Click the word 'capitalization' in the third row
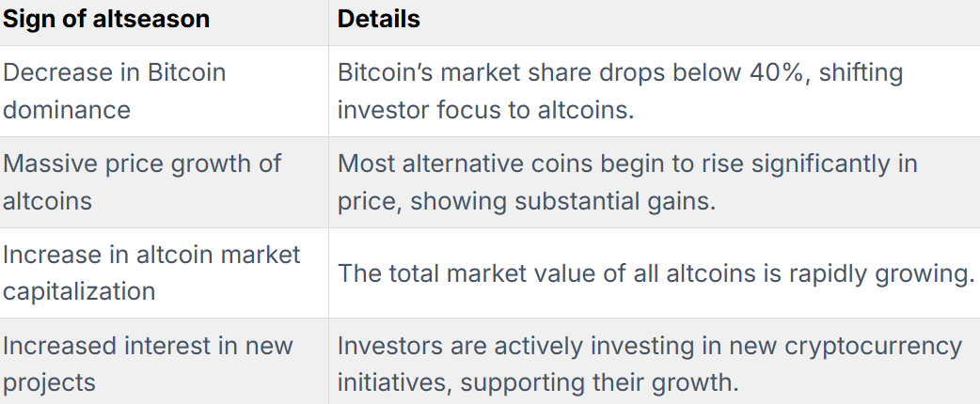This screenshot has width=980, height=404. pos(79,291)
